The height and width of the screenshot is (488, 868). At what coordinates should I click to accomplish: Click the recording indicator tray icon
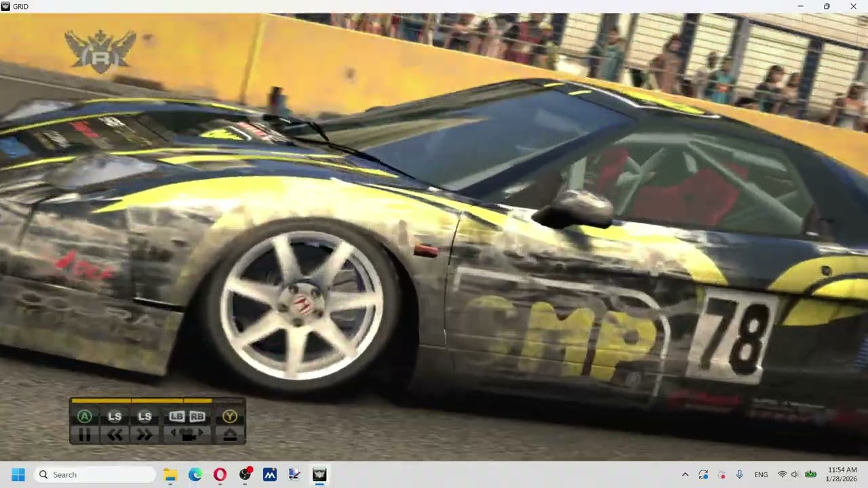pyautogui.click(x=722, y=474)
